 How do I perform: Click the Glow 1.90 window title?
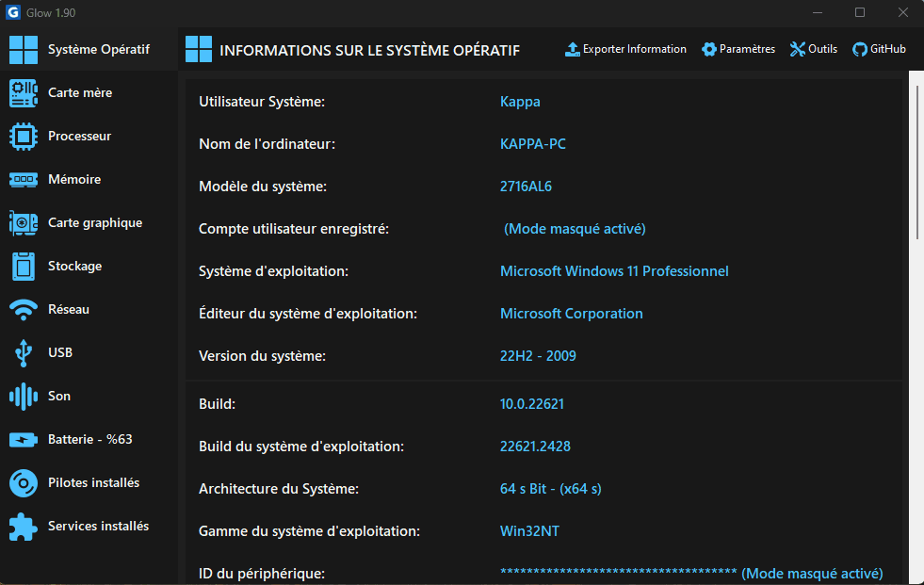point(51,13)
